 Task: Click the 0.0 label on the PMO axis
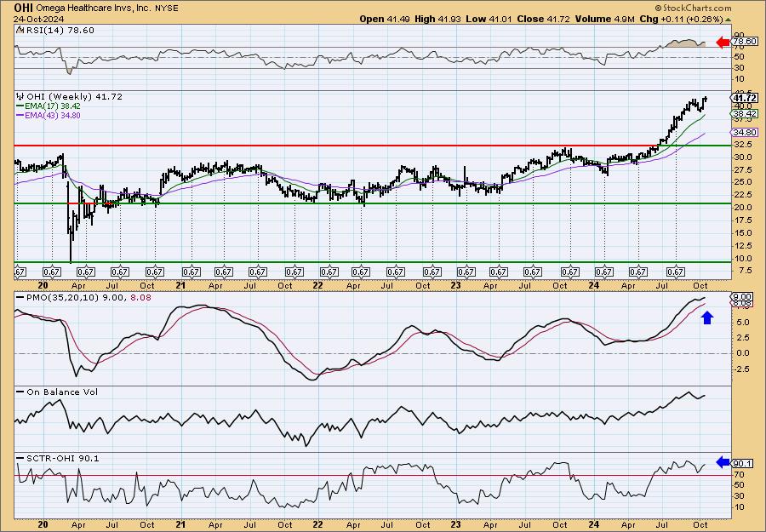(742, 353)
